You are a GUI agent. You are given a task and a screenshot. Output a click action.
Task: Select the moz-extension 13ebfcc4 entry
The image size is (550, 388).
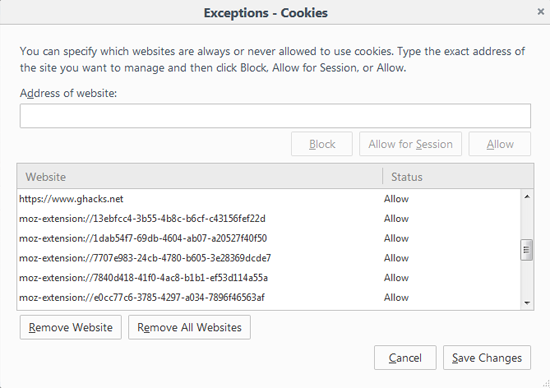click(x=269, y=219)
